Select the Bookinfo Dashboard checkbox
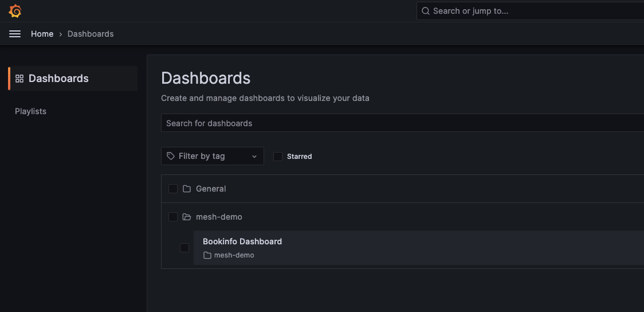Viewport: 644px width, 312px height. (184, 248)
